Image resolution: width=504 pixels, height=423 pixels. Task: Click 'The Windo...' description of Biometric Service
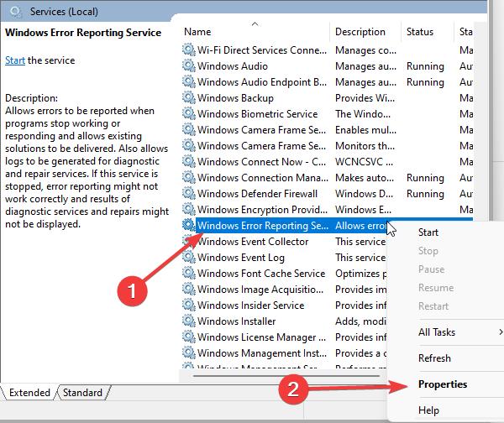(363, 113)
